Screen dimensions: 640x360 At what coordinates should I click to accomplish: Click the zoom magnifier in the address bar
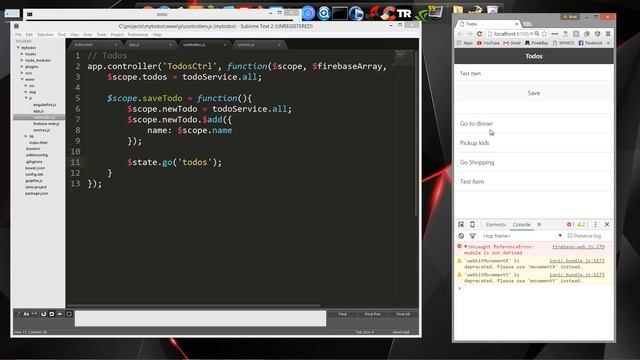pyautogui.click(x=537, y=34)
